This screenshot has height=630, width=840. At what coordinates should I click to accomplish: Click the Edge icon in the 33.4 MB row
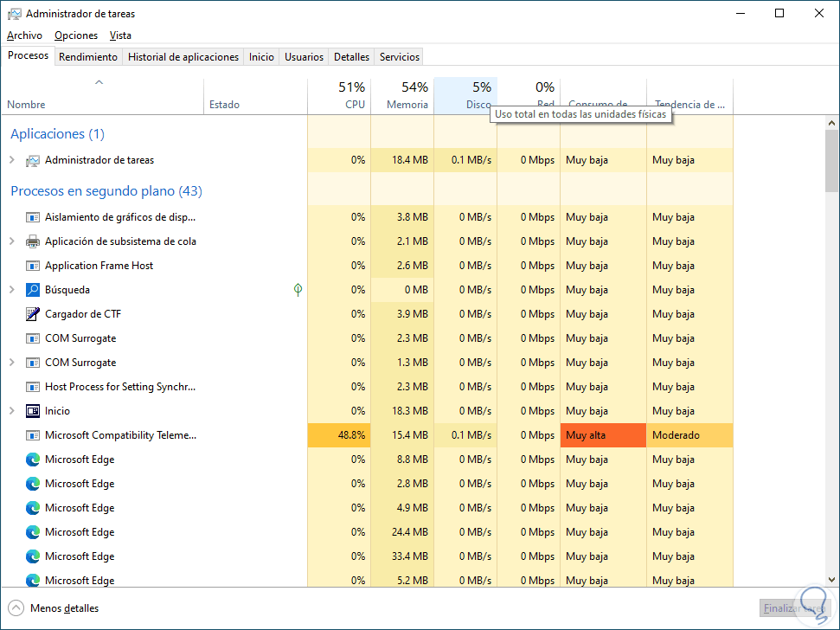pos(33,556)
